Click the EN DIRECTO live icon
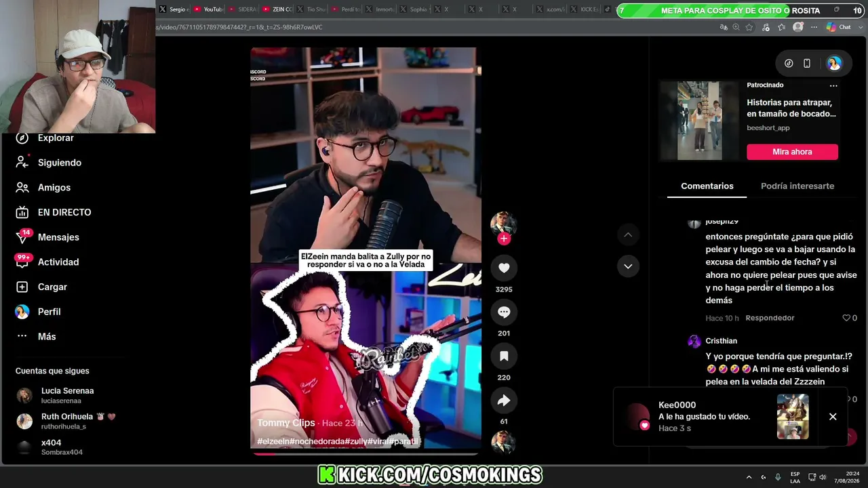Screen dimensions: 868x488 [22, 212]
